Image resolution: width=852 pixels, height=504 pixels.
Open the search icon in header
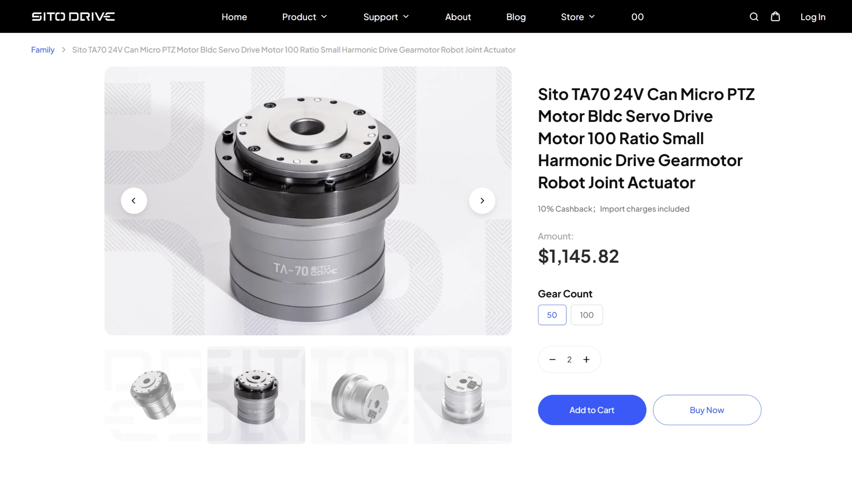754,17
